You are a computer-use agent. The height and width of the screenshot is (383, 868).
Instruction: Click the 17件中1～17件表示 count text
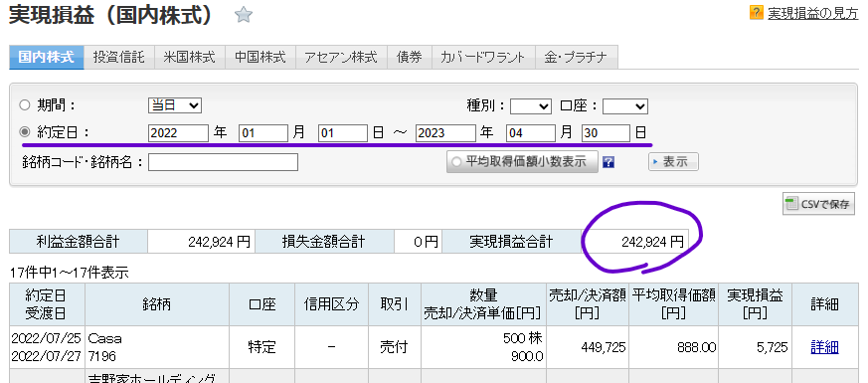point(70,273)
